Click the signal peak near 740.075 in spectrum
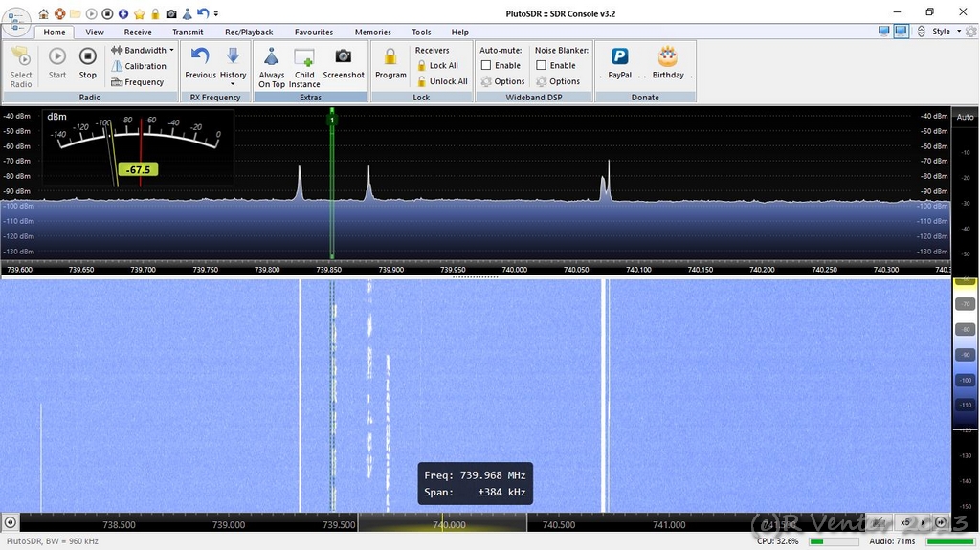The image size is (980, 550). 609,180
